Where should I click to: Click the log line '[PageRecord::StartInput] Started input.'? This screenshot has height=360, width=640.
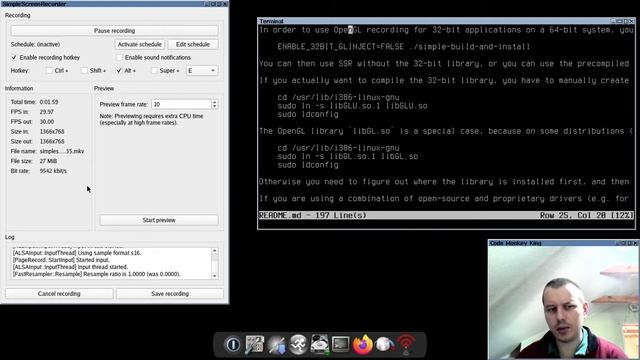(x=61, y=260)
